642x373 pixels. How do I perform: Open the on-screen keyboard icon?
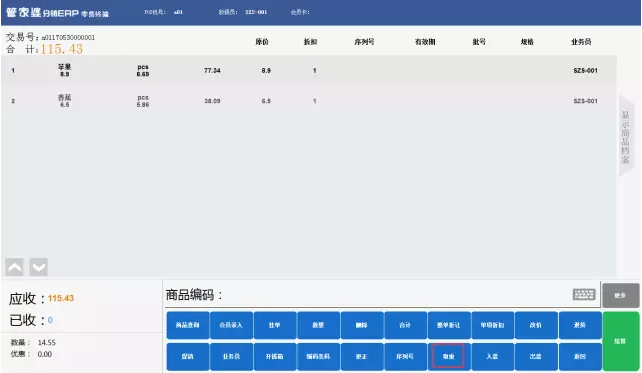tap(584, 294)
